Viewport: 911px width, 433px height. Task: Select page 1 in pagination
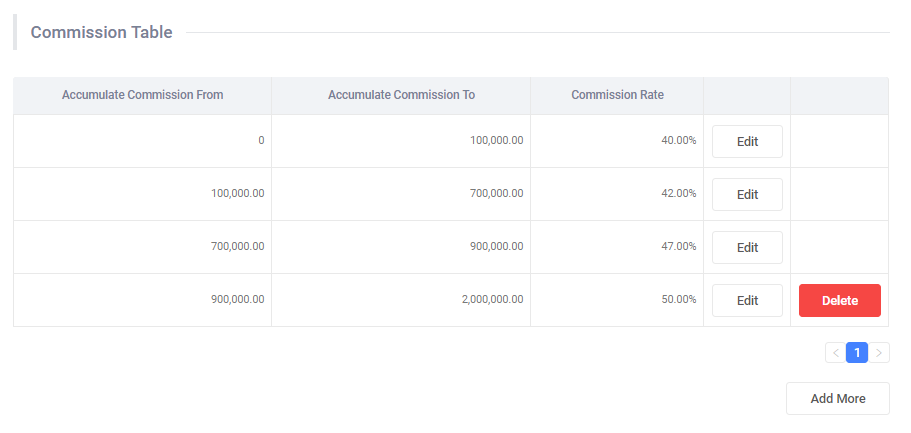tap(857, 353)
